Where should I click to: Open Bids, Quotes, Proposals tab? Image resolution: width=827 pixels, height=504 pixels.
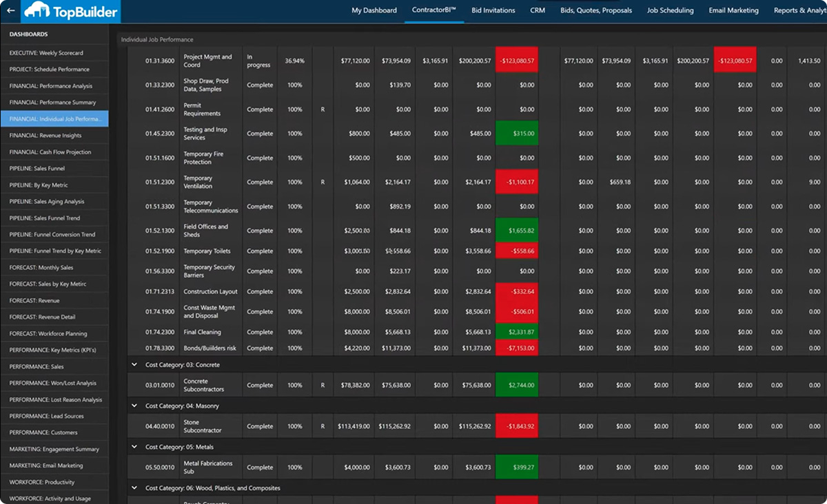point(596,10)
